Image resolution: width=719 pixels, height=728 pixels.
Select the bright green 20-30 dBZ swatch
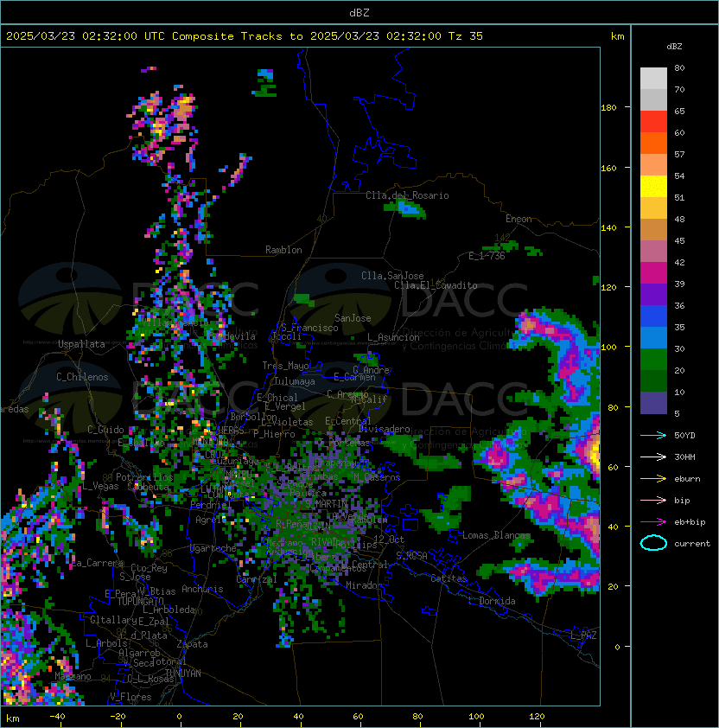click(653, 360)
